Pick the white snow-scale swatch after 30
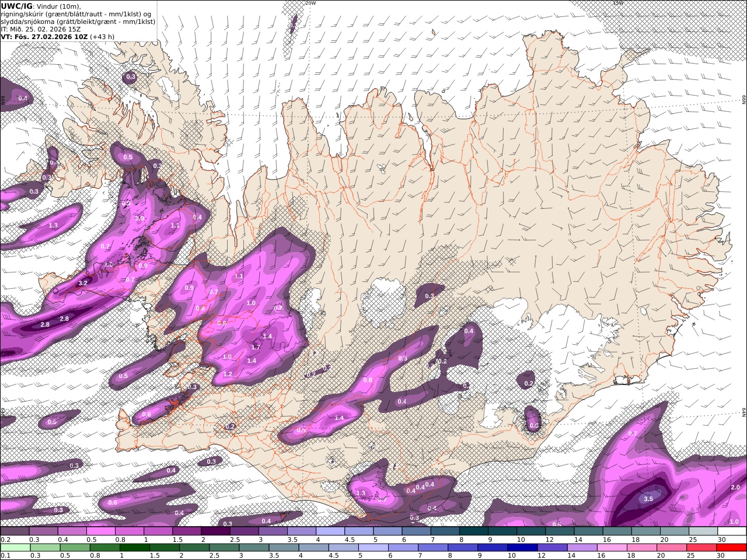The image size is (747, 560). (x=732, y=531)
